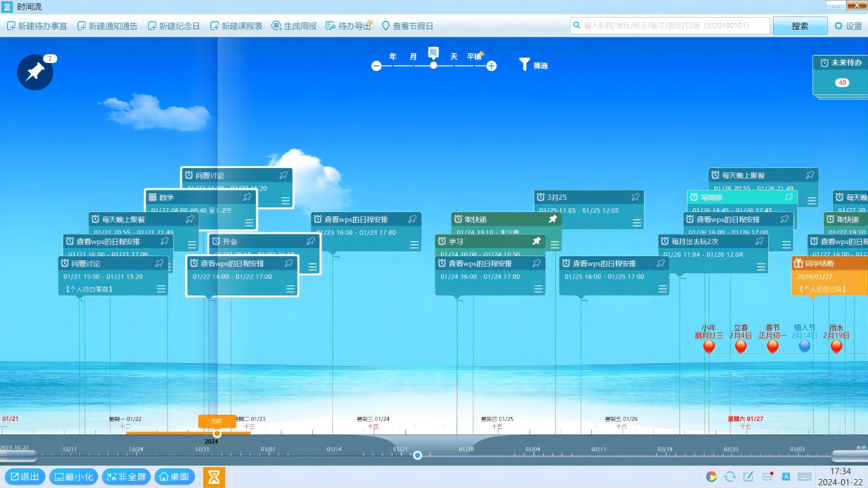Screen dimensions: 868x488
Task: Click the hourglass app icon in taskbar
Action: coord(214,477)
